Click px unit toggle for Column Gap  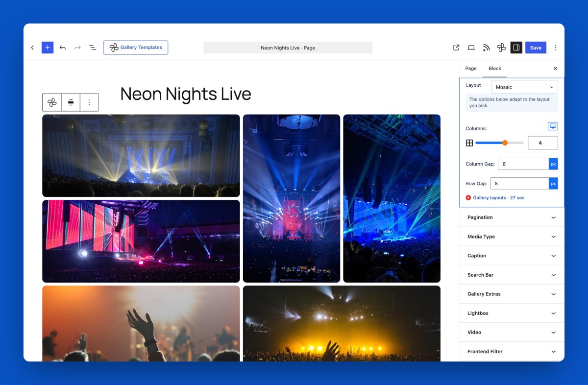click(553, 164)
